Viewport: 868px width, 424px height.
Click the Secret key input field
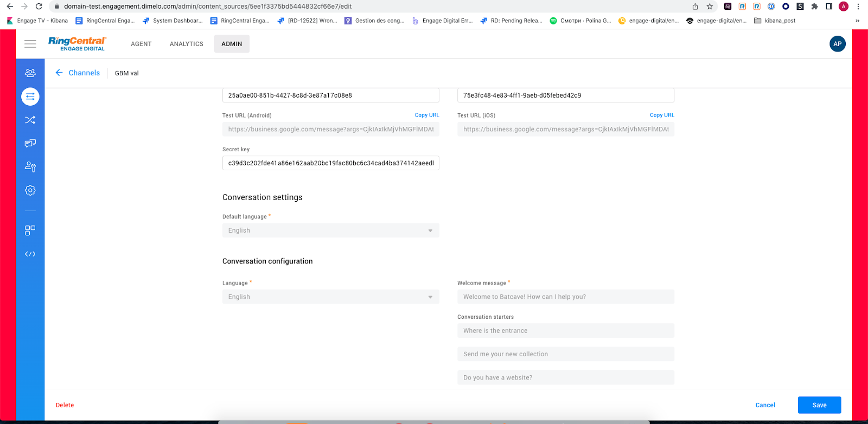pos(331,163)
